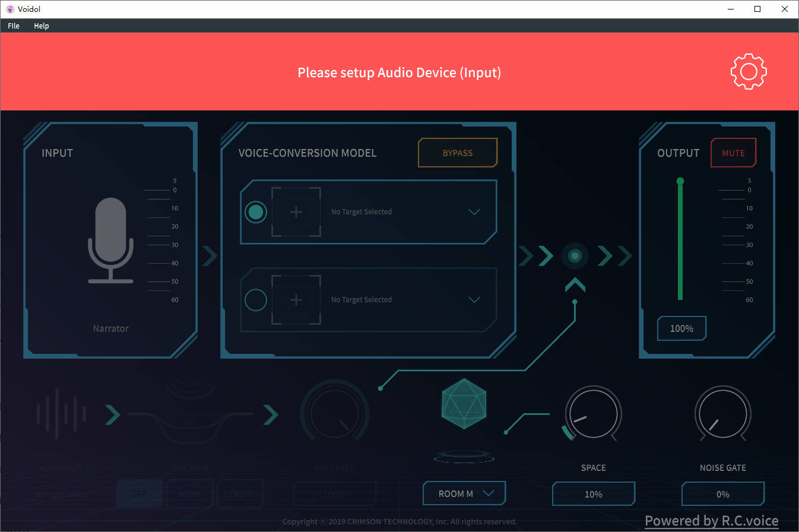Viewport: 799px width, 532px height.
Task: Click the copyright Crimson Technology text
Action: [399, 521]
